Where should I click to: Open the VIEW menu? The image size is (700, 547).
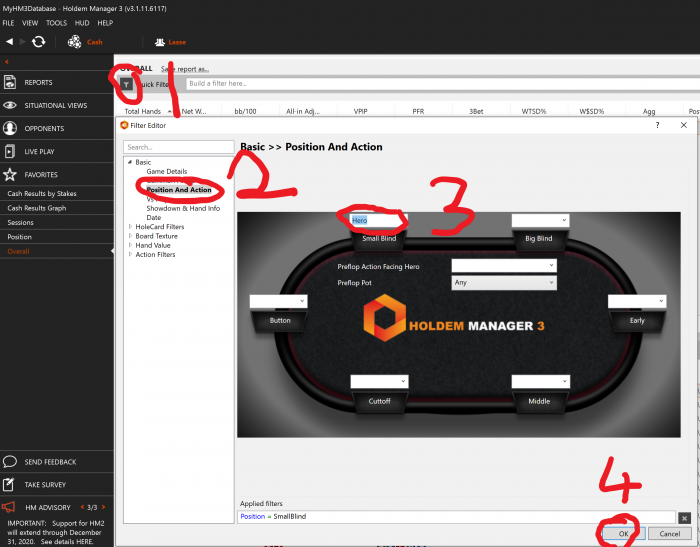tap(30, 23)
